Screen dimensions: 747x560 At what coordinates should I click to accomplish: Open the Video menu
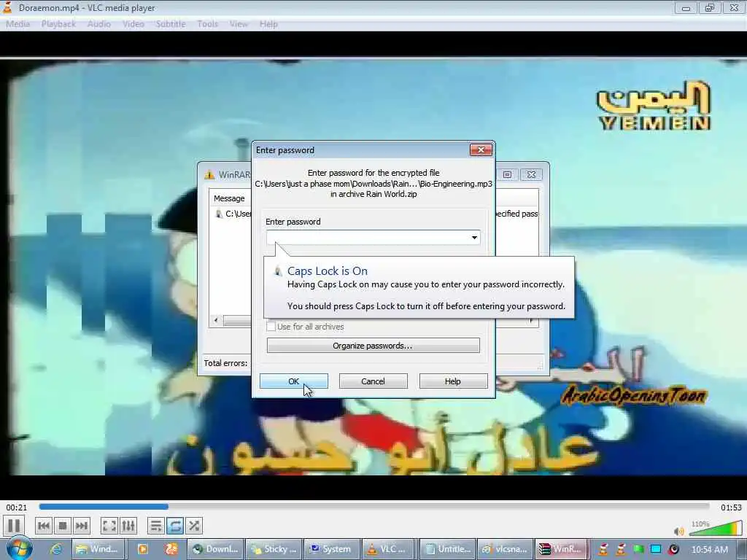pyautogui.click(x=133, y=24)
